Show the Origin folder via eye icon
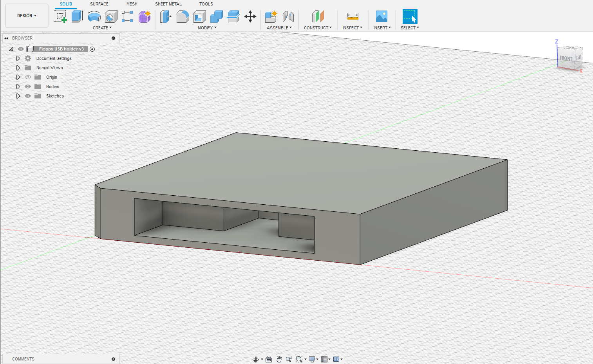Viewport: 593px width, 364px height. pyautogui.click(x=28, y=77)
